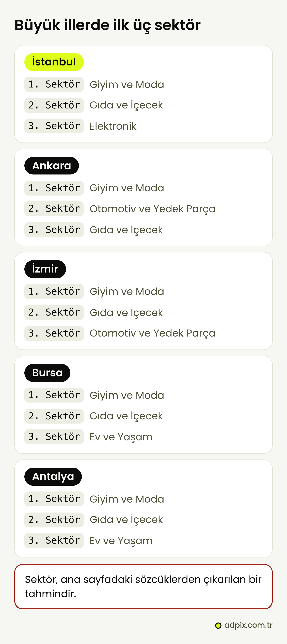Select Otomotiv ve Yedek Parça under İzmir
Image resolution: width=287 pixels, height=644 pixels.
point(152,333)
